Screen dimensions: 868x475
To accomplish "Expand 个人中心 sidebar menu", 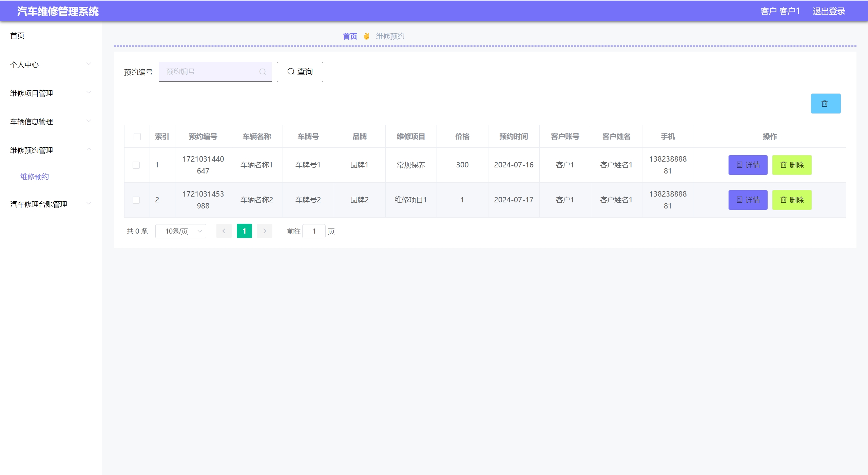I will [x=50, y=65].
